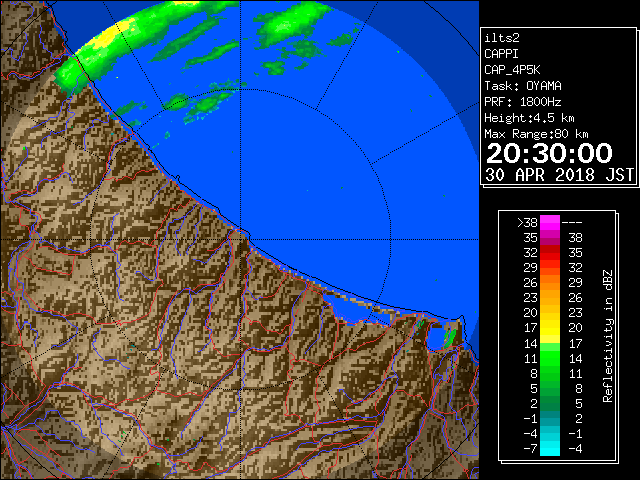Viewport: 640px width, 480px height.
Task: Click the '30 APR 2018 JST' date
Action: tap(559, 175)
